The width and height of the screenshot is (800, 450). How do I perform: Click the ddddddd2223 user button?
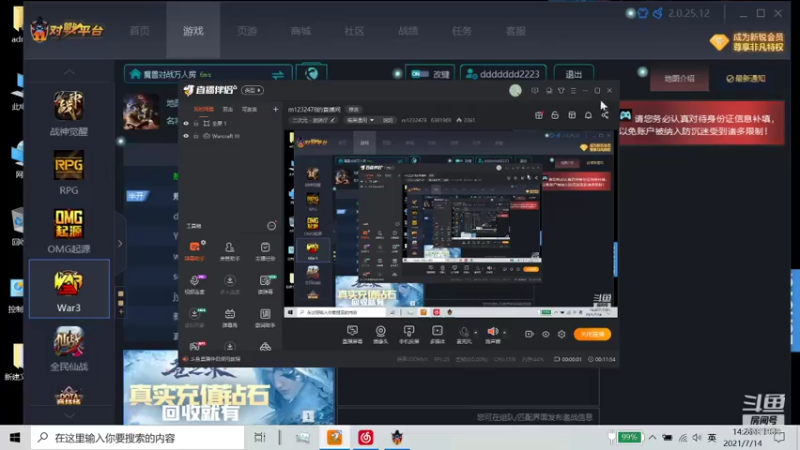[x=503, y=74]
